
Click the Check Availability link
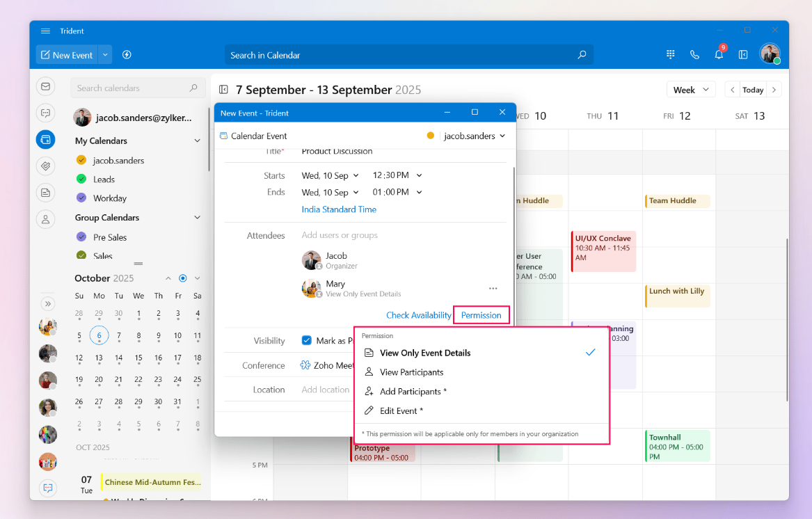click(418, 315)
